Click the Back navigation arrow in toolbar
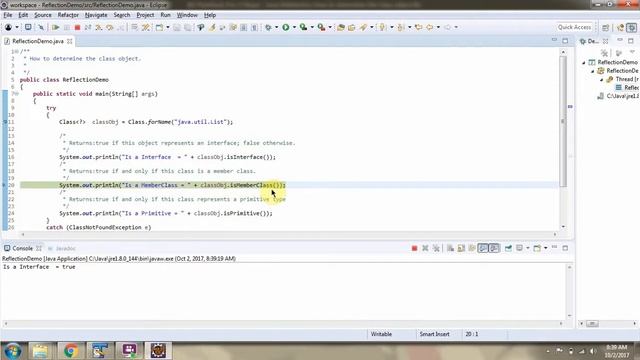640x360 pixels. click(429, 27)
